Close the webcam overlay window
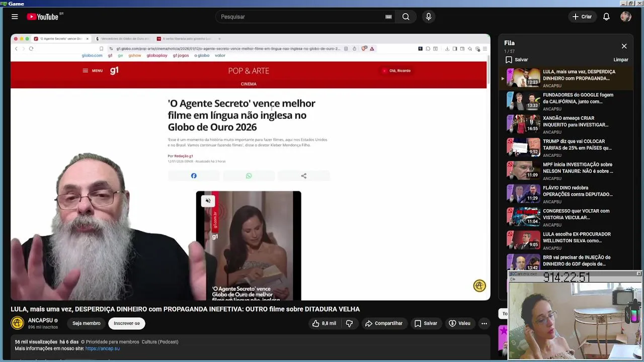The width and height of the screenshot is (644, 362). tap(639, 274)
